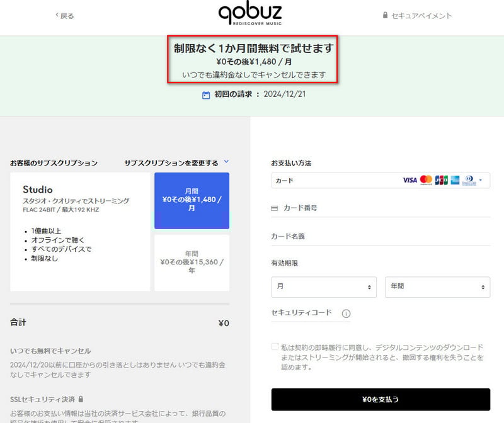Screen dimensions: 504x423
Task: Check the contract consent checkbox
Action: [275, 347]
